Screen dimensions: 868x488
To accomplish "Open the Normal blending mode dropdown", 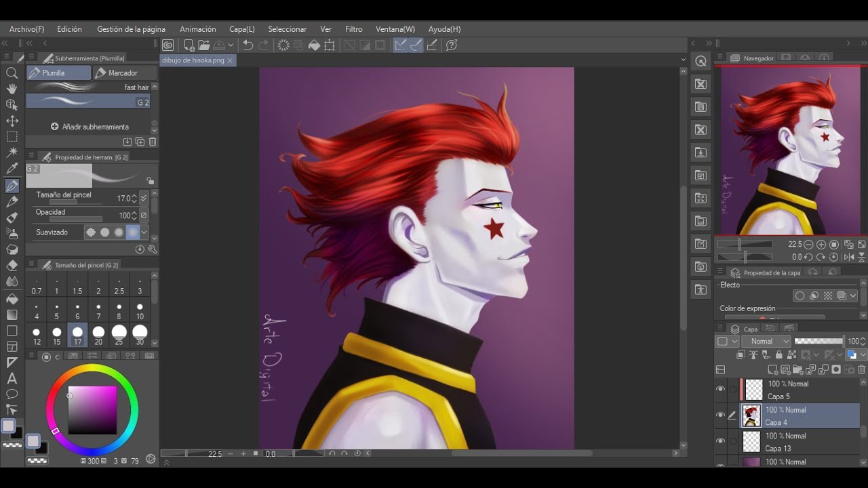I will pos(766,342).
